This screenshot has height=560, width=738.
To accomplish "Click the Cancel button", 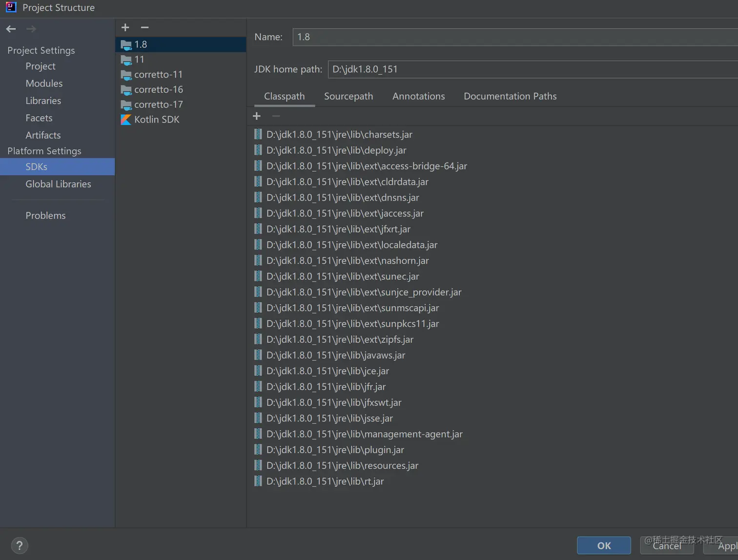I will (667, 545).
